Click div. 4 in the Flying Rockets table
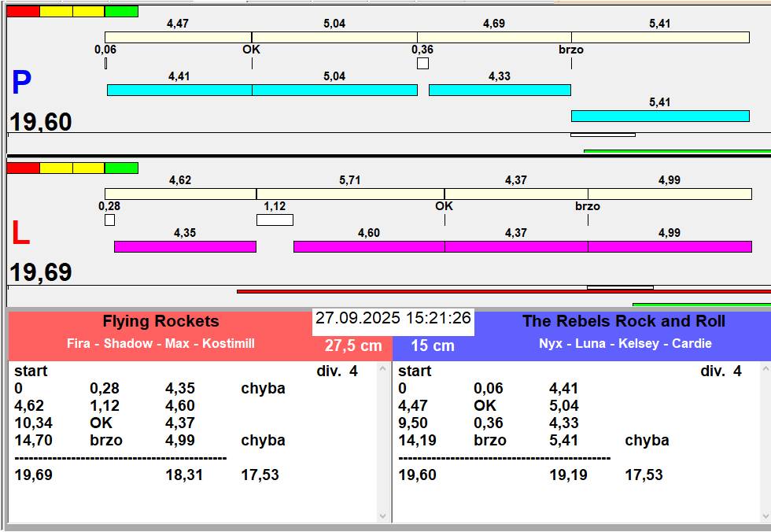771x532 pixels. coord(338,371)
